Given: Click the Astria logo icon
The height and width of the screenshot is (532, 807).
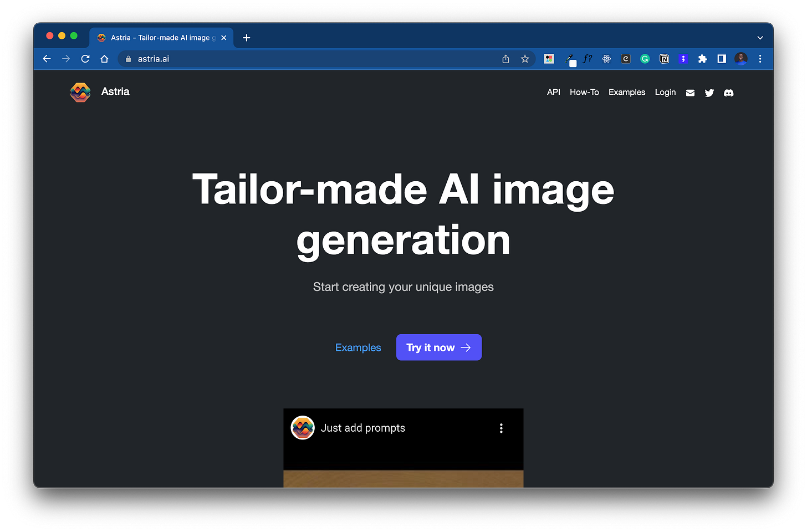Looking at the screenshot, I should click(80, 92).
